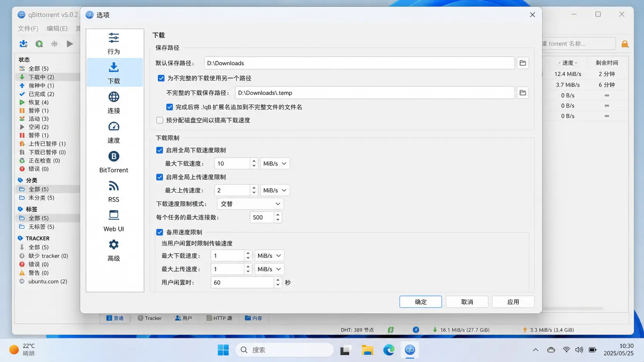
Task: Open the Web UI settings section
Action: click(x=114, y=221)
